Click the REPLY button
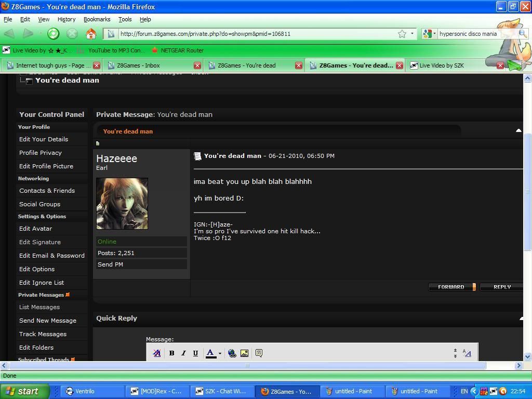This screenshot has height=399, width=532. 501,287
